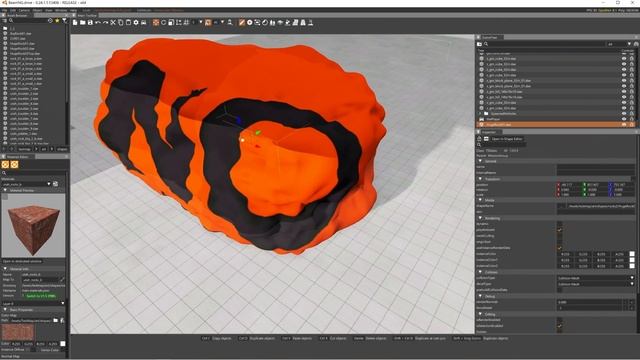Click the pencil icon beside the Map To field

62,280
